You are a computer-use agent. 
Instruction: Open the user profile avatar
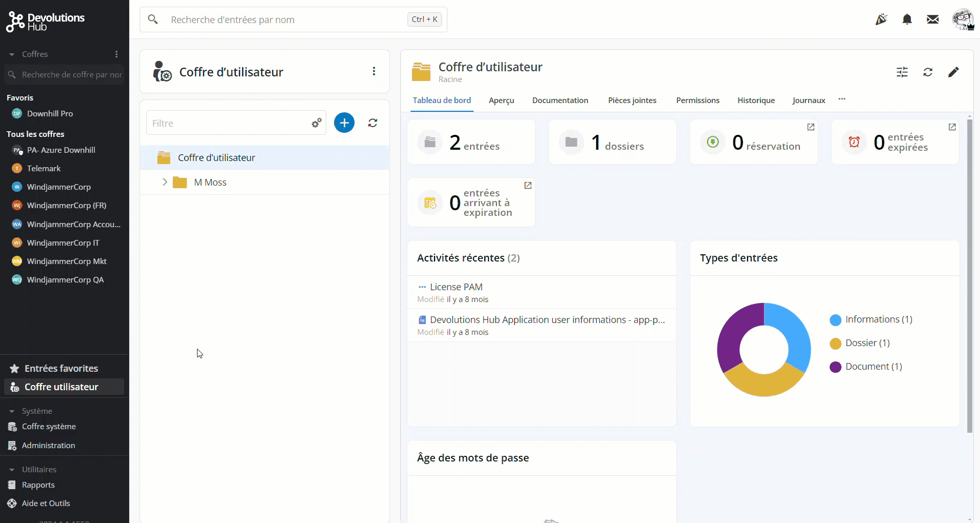tap(963, 19)
